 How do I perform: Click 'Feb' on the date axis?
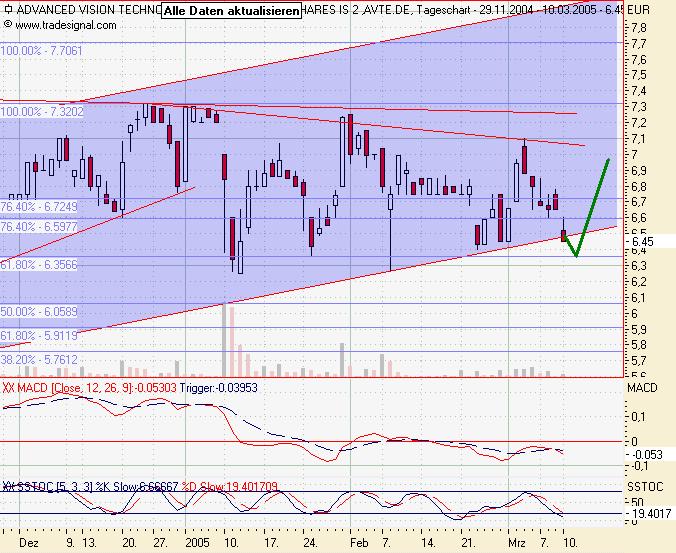pos(359,543)
